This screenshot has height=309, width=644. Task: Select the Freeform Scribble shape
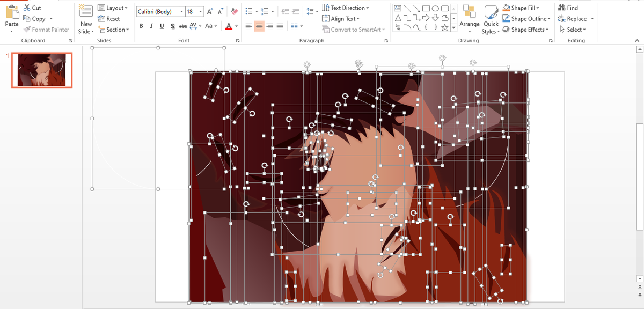pyautogui.click(x=398, y=27)
